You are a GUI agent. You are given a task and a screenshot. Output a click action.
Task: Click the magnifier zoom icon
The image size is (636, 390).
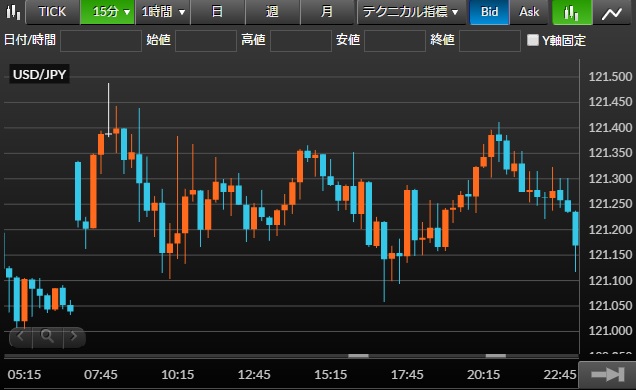click(47, 336)
